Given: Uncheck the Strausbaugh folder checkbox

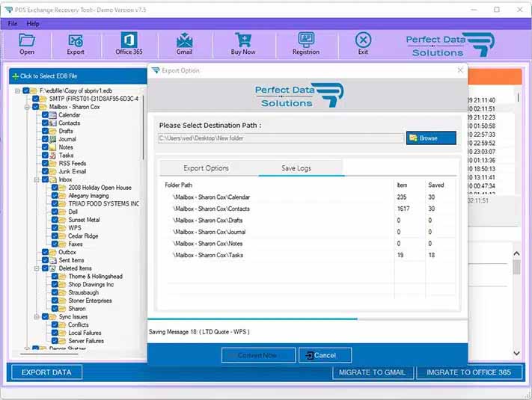Looking at the screenshot, I should click(55, 292).
